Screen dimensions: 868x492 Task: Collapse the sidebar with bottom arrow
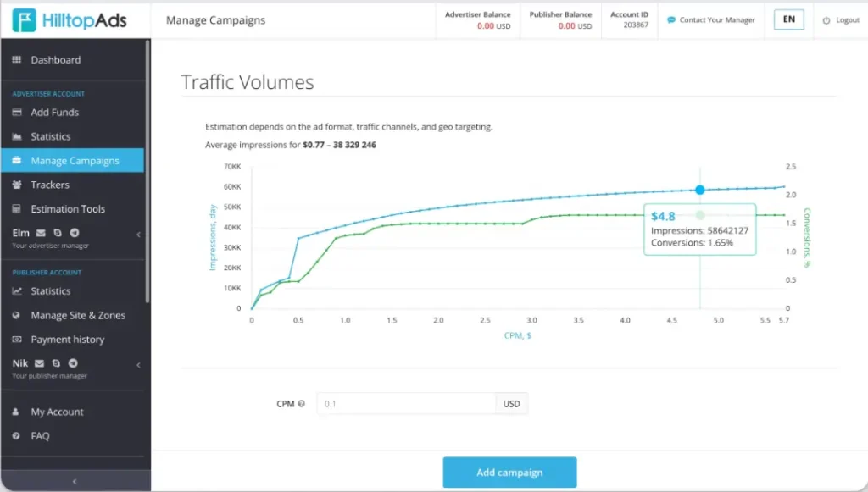tap(75, 482)
